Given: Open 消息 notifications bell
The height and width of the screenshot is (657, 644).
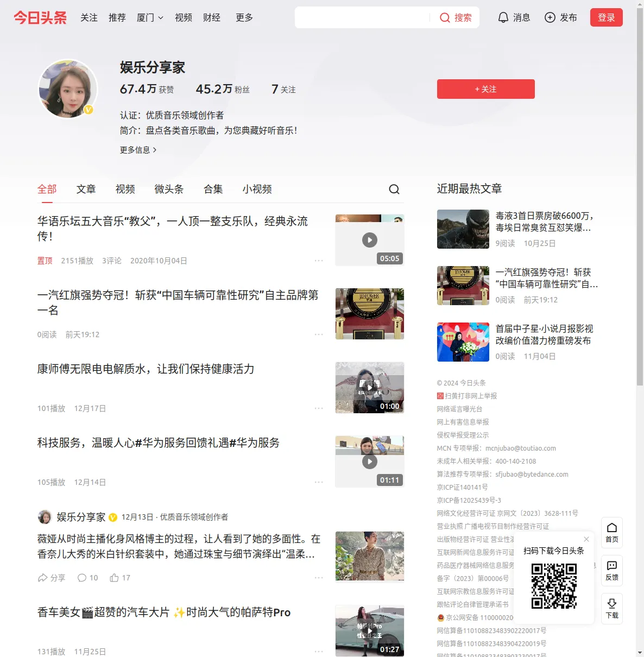Looking at the screenshot, I should click(x=514, y=17).
